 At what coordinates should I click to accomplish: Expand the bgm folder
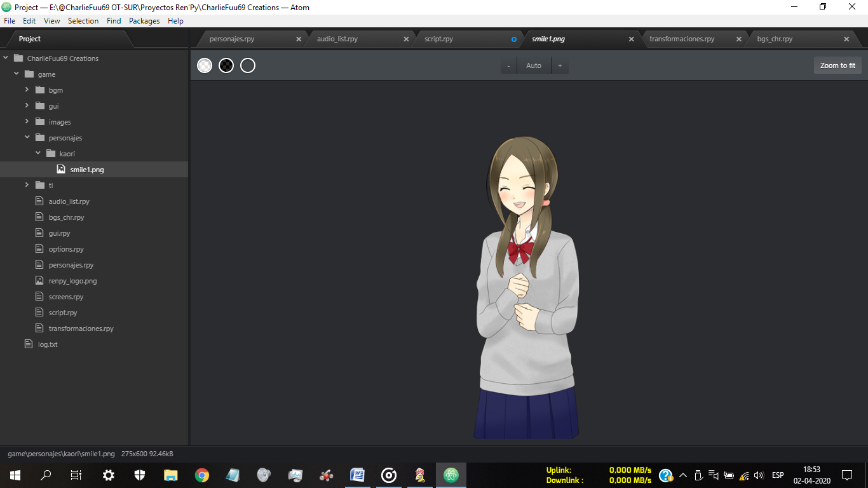[x=27, y=90]
